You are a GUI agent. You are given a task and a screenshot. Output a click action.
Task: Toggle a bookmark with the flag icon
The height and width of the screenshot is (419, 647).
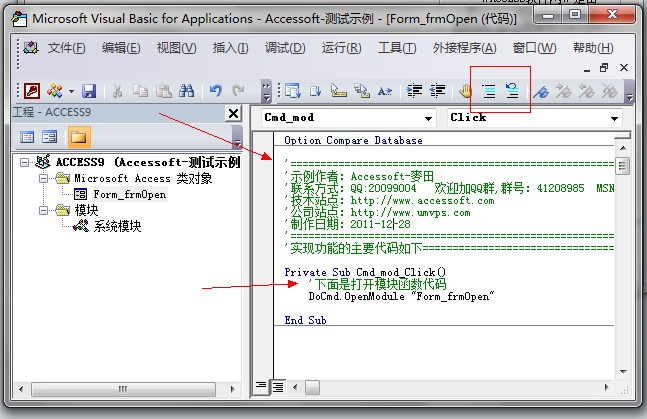(x=541, y=91)
